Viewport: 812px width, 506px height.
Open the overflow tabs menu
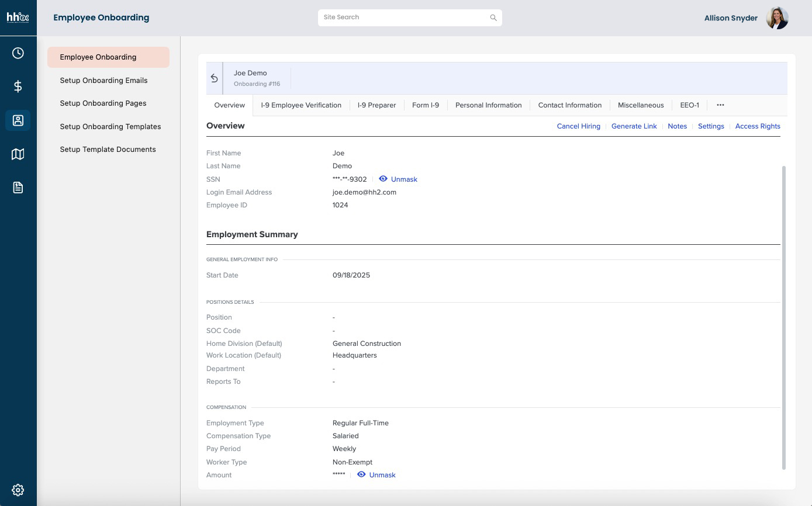point(720,105)
